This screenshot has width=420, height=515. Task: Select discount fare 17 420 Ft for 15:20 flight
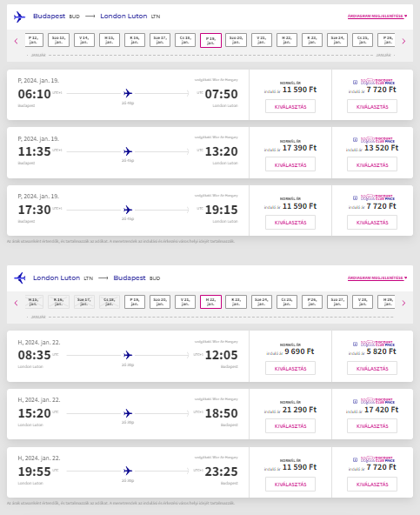tap(372, 426)
